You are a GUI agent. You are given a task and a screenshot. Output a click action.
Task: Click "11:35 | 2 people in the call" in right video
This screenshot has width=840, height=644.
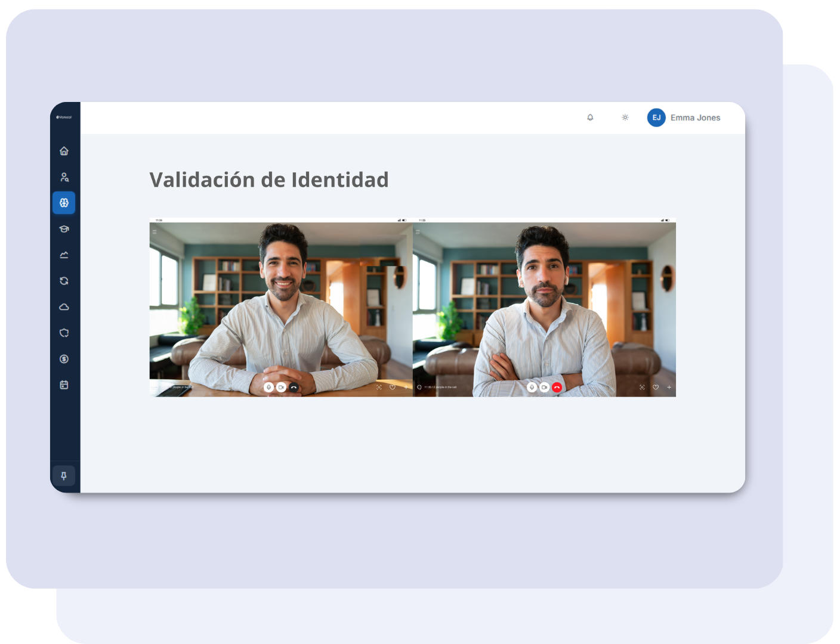[441, 388]
